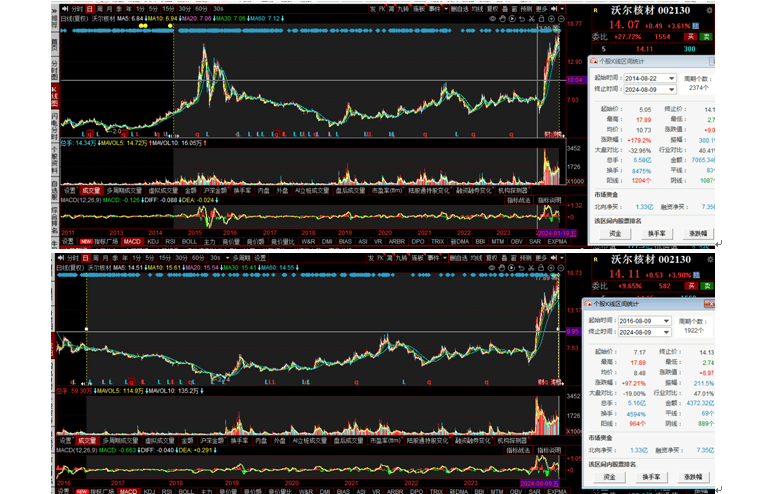Select 30分 period in bottom chart
The image size is (767, 494).
click(x=181, y=258)
